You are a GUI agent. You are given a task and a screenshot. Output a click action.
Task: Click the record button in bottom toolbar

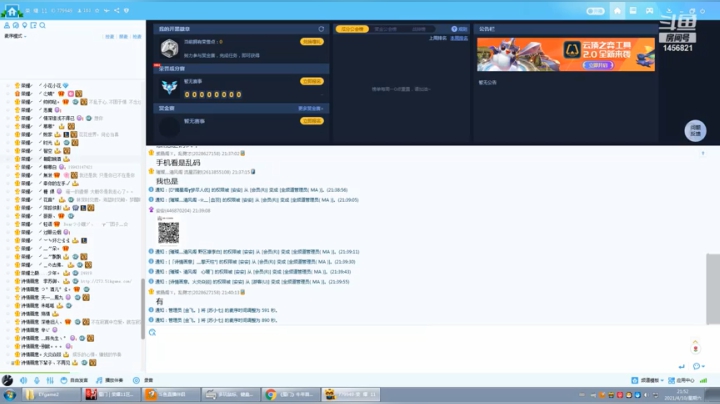point(143,380)
